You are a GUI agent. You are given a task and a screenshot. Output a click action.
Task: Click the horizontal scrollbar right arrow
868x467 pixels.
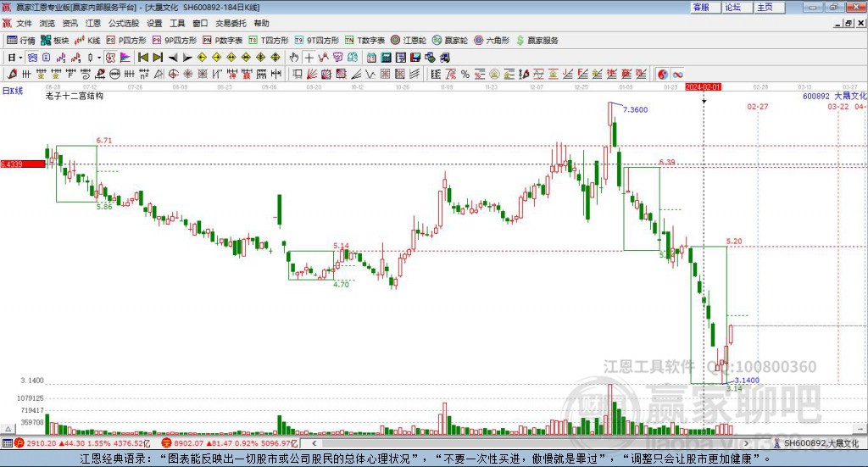tap(746, 443)
